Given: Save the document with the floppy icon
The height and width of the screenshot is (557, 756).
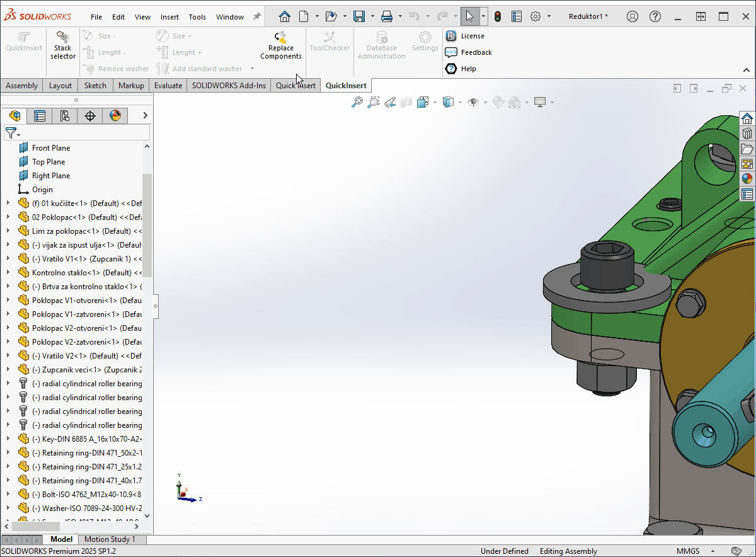Looking at the screenshot, I should 359,17.
